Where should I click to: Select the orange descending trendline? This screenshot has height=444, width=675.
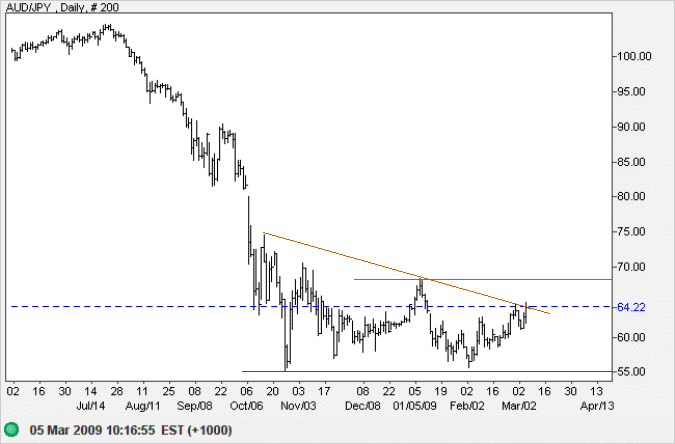click(406, 273)
